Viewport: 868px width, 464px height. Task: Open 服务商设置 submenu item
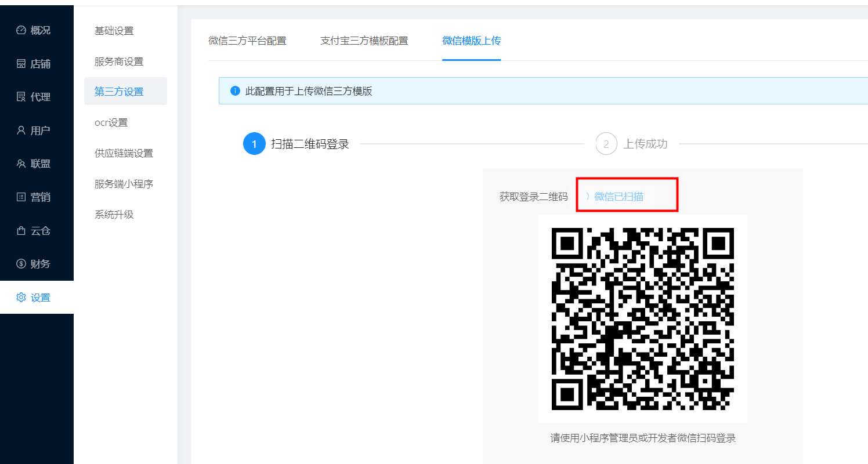click(125, 61)
